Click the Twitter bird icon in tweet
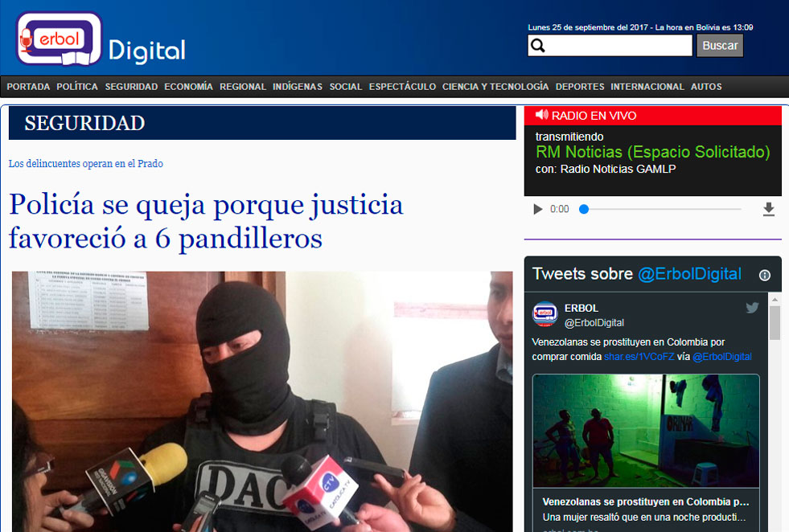The height and width of the screenshot is (532, 789). [x=752, y=307]
